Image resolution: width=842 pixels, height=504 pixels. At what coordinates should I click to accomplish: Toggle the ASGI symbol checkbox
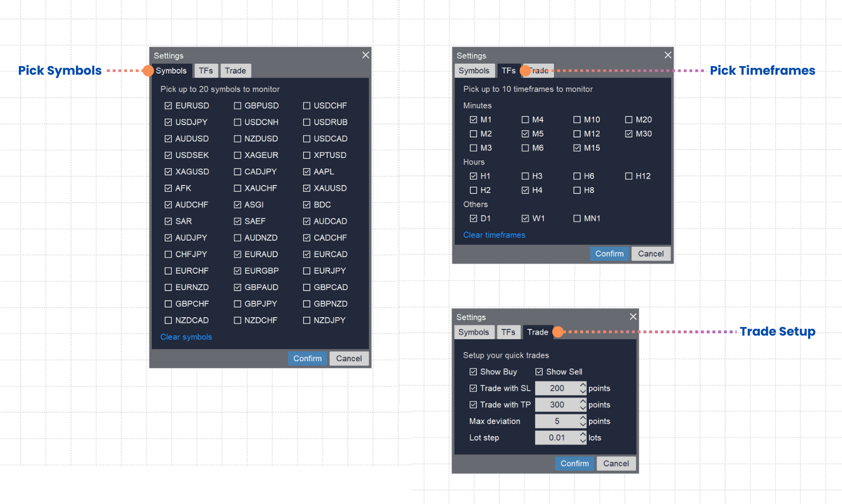click(238, 205)
